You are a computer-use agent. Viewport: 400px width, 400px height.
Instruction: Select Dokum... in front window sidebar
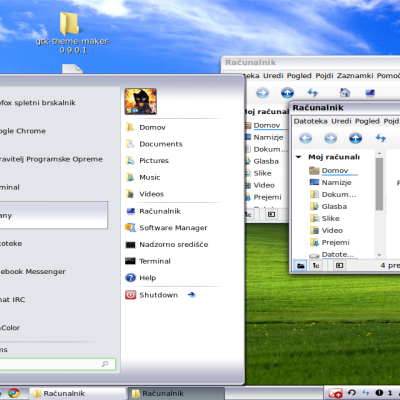tap(333, 194)
